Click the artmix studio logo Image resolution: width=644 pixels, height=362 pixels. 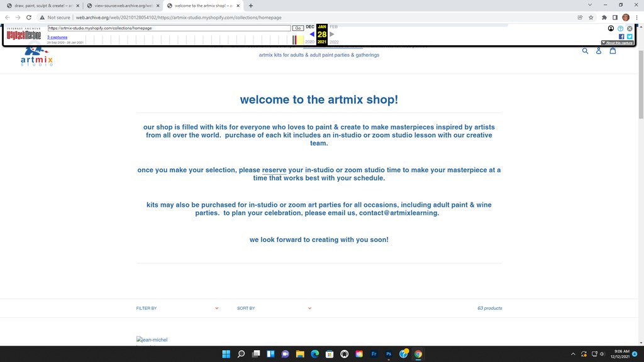36,57
